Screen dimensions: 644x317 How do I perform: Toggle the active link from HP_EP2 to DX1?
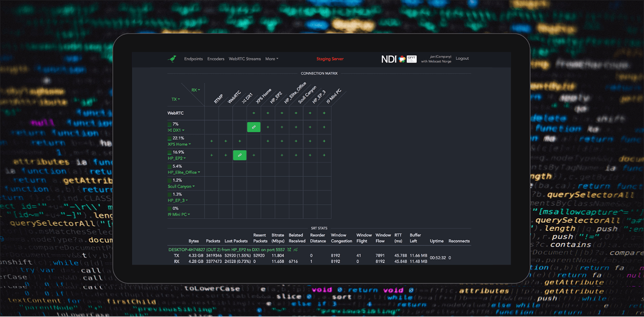tap(240, 155)
